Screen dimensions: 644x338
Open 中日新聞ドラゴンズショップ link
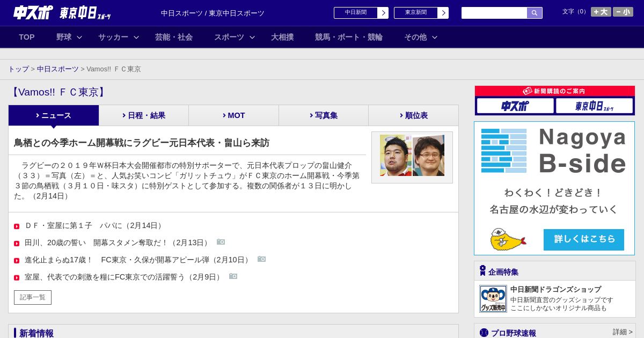[555, 289]
